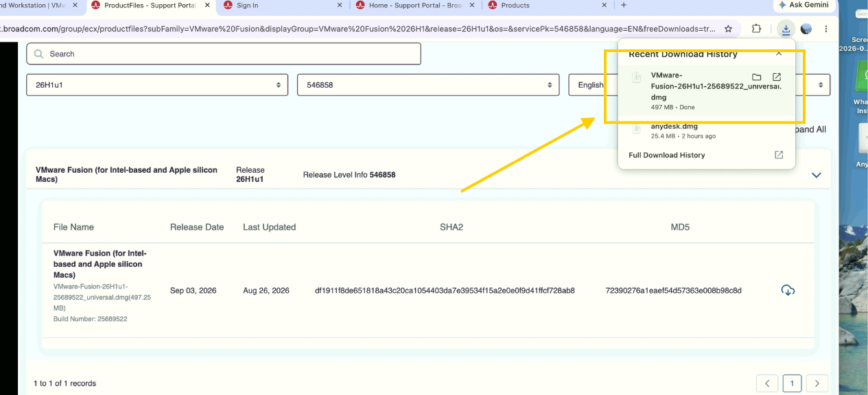
Task: Click the VMware-Fusion-26H1u1 dmg download entry
Action: pyautogui.click(x=707, y=91)
